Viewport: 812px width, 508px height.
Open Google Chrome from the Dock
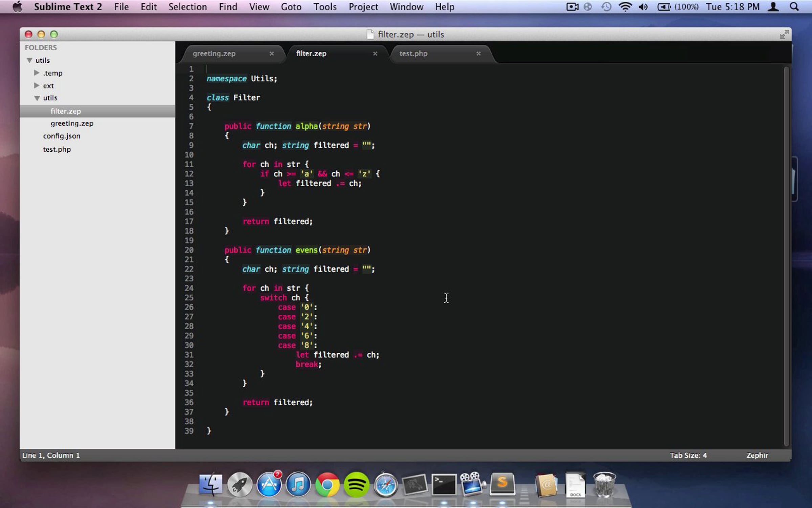click(327, 485)
